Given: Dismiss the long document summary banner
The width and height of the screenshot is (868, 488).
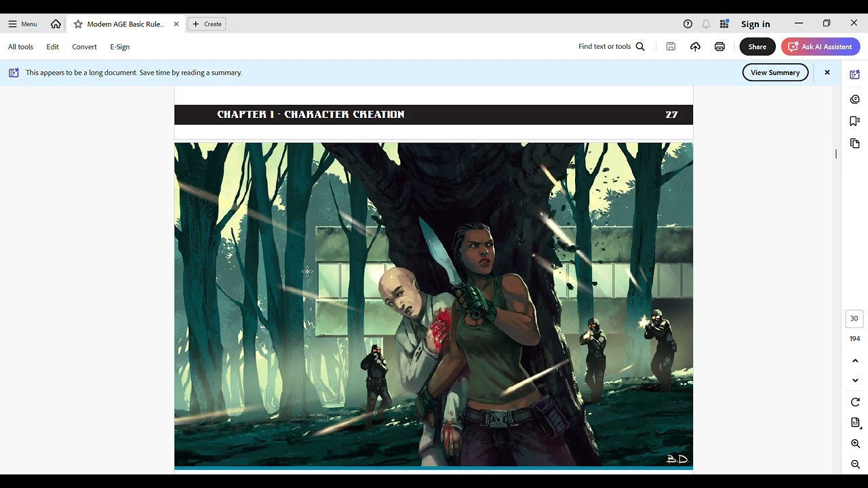Looking at the screenshot, I should (827, 73).
